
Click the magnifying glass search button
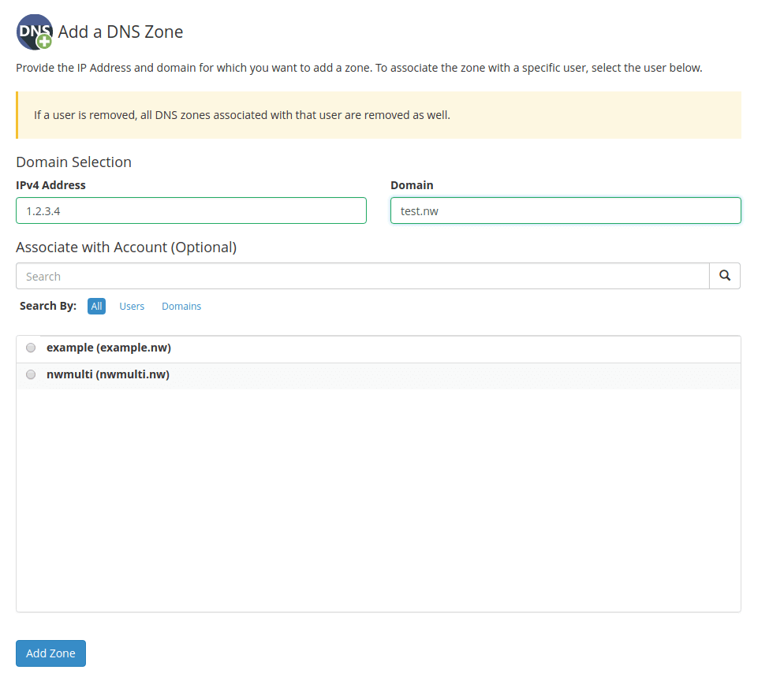point(725,276)
